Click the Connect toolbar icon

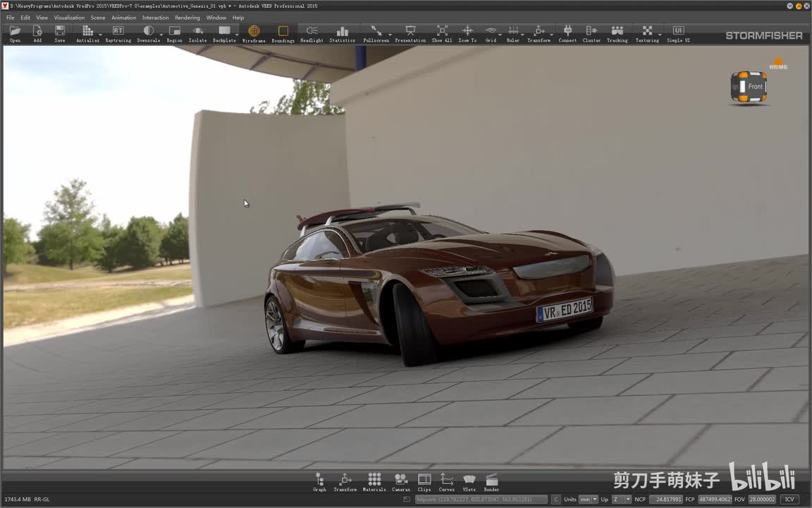[x=567, y=34]
